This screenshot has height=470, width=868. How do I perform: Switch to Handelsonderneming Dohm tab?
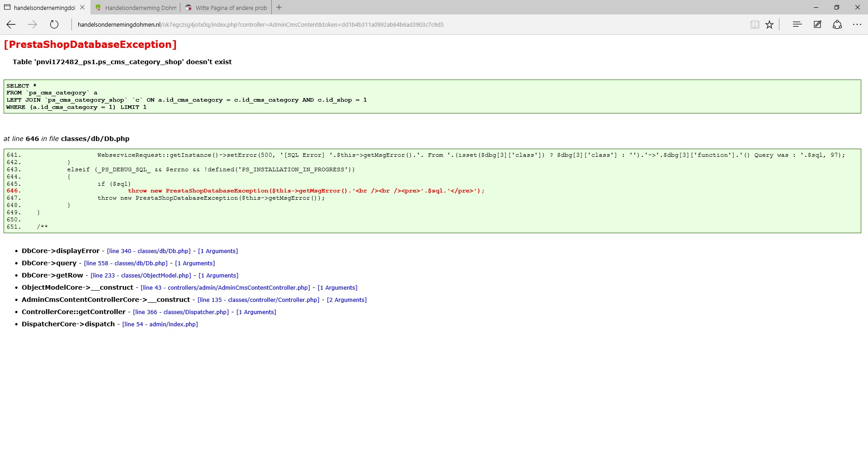(136, 8)
